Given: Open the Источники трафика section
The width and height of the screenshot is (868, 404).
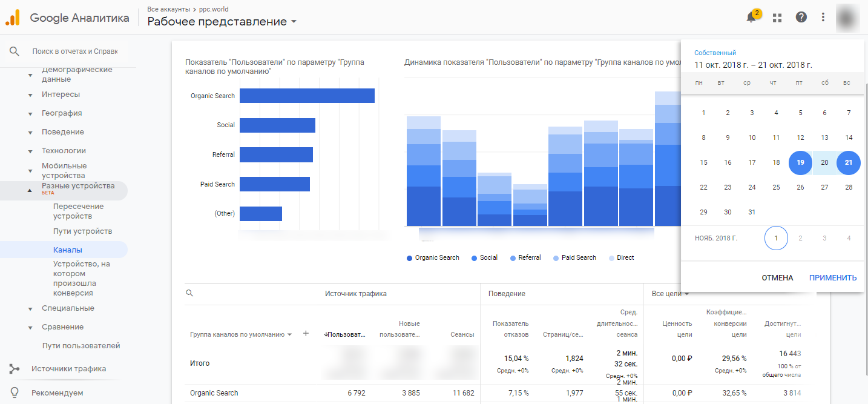Looking at the screenshot, I should [x=68, y=369].
